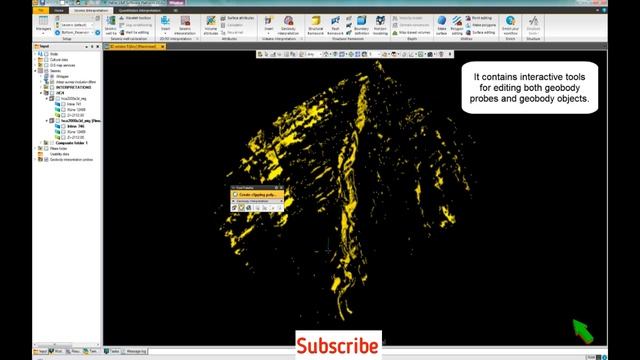Image resolution: width=640 pixels, height=360 pixels.
Task: Switch to the Home ribbon tab
Action: [59, 10]
